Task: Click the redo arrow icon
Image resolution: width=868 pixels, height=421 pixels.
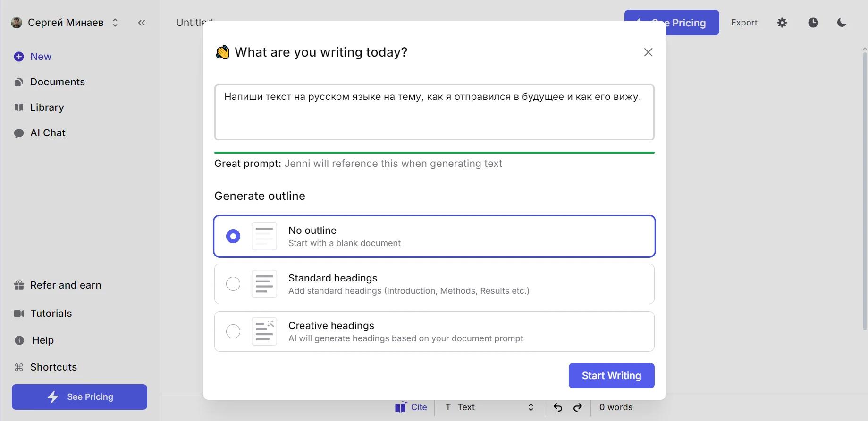Action: 578,407
